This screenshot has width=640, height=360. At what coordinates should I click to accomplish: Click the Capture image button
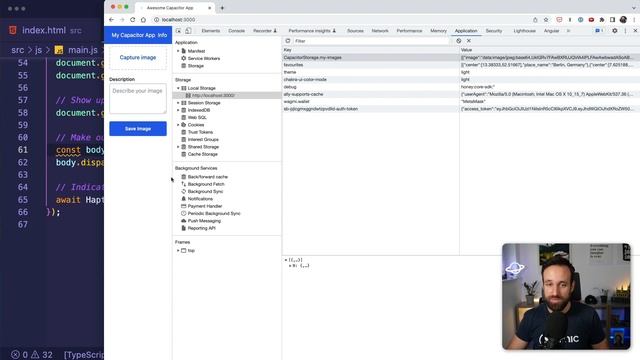click(138, 58)
